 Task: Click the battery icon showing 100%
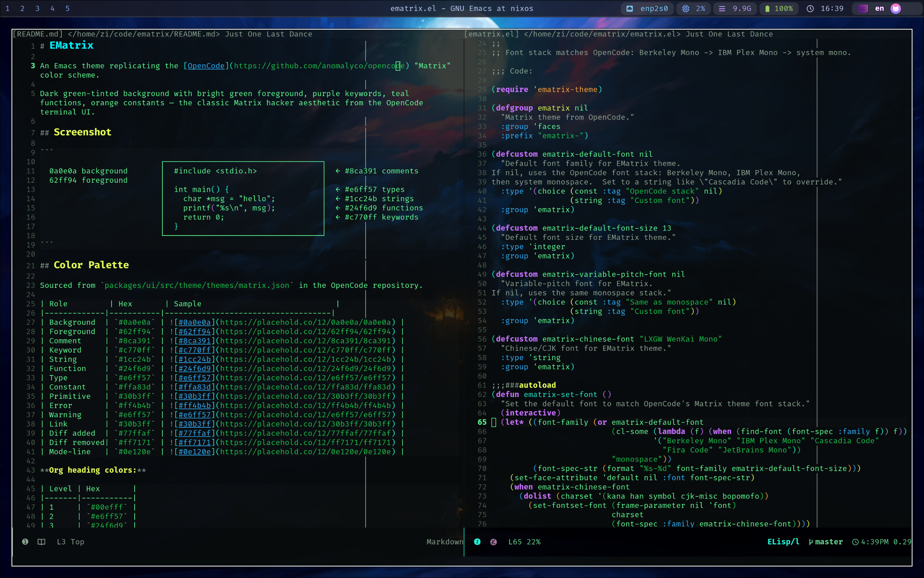[767, 8]
